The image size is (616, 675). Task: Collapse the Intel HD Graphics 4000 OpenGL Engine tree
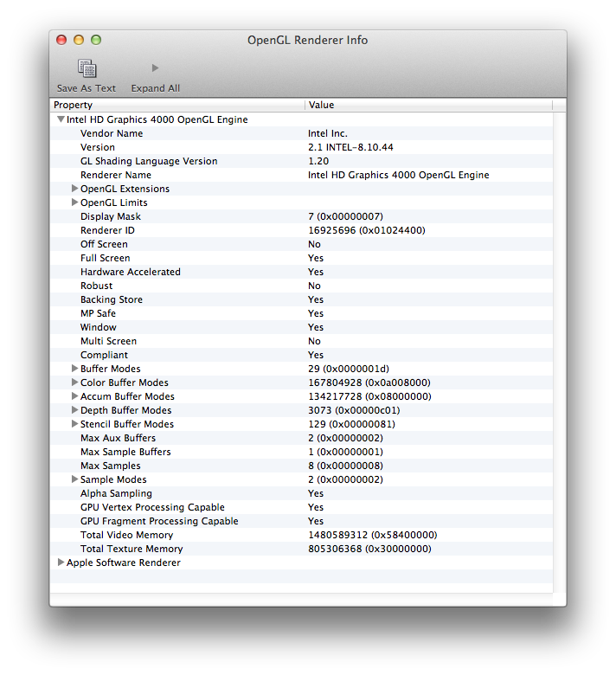tap(61, 119)
